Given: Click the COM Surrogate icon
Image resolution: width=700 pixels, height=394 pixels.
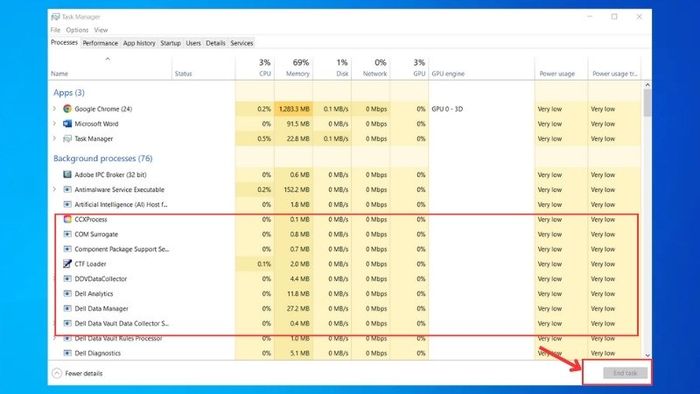Looking at the screenshot, I should point(67,234).
